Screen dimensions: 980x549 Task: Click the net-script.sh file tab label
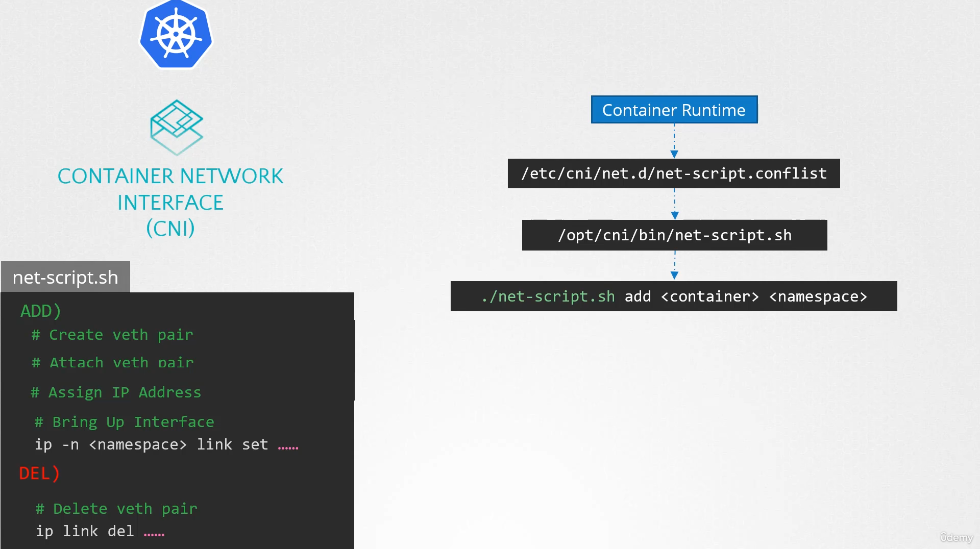65,277
